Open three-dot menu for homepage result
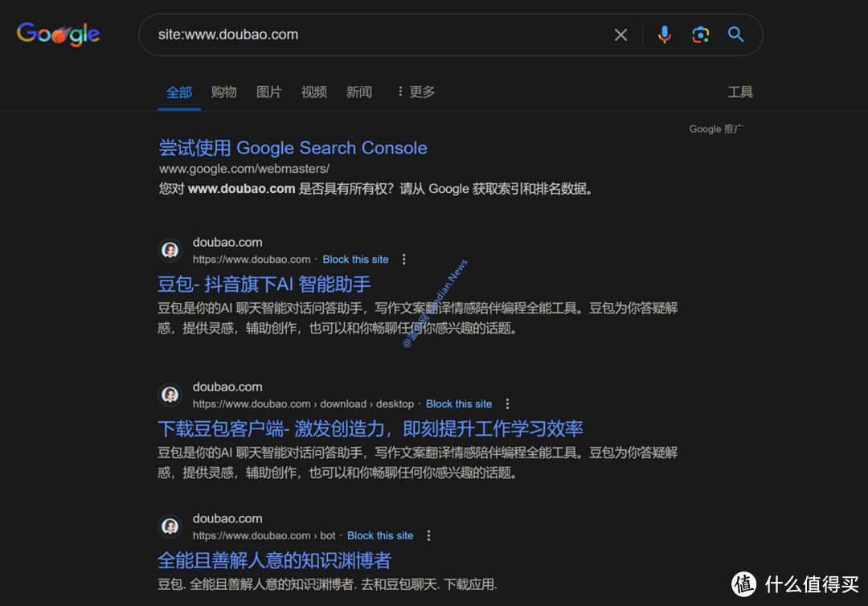868x606 pixels. coord(404,260)
